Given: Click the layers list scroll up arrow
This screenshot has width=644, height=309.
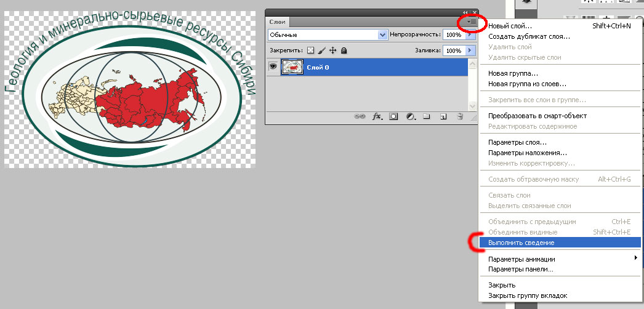Looking at the screenshot, I should [473, 63].
